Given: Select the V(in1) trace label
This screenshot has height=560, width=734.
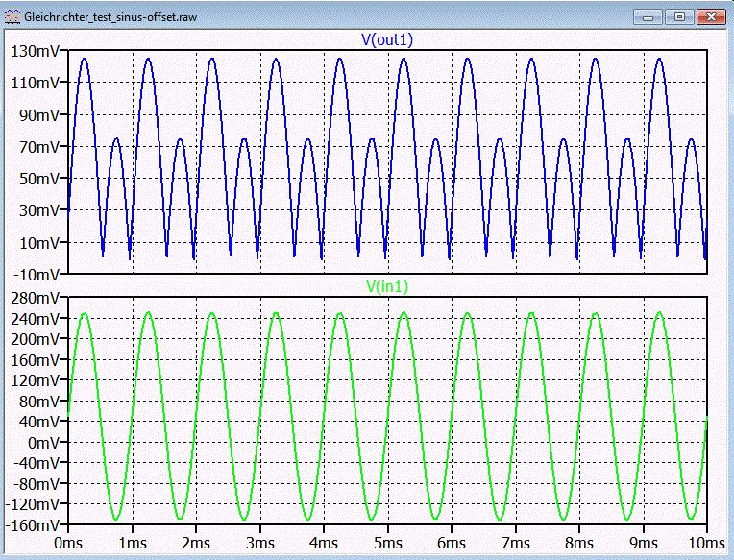Looking at the screenshot, I should pyautogui.click(x=387, y=286).
